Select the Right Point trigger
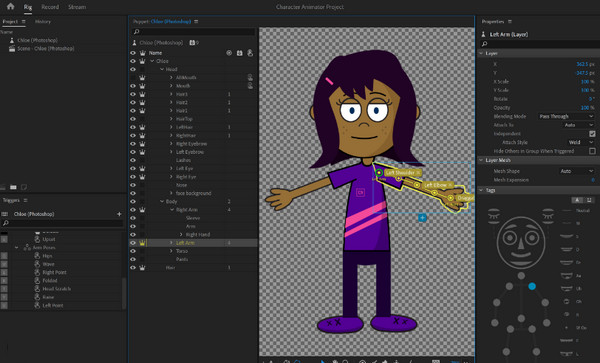 [54, 272]
